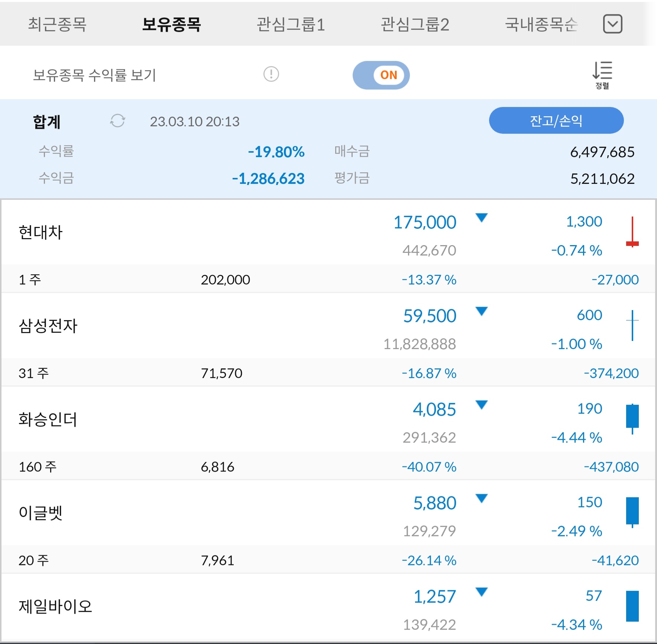Click 제일바이오 current price 1,257
This screenshot has width=657, height=644.
[x=435, y=597]
